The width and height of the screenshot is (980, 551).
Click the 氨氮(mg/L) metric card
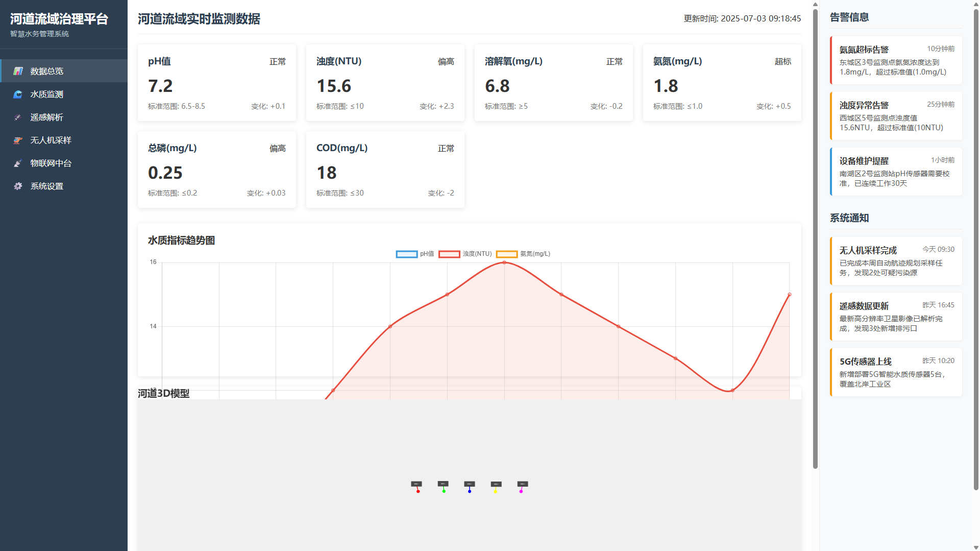tap(722, 83)
